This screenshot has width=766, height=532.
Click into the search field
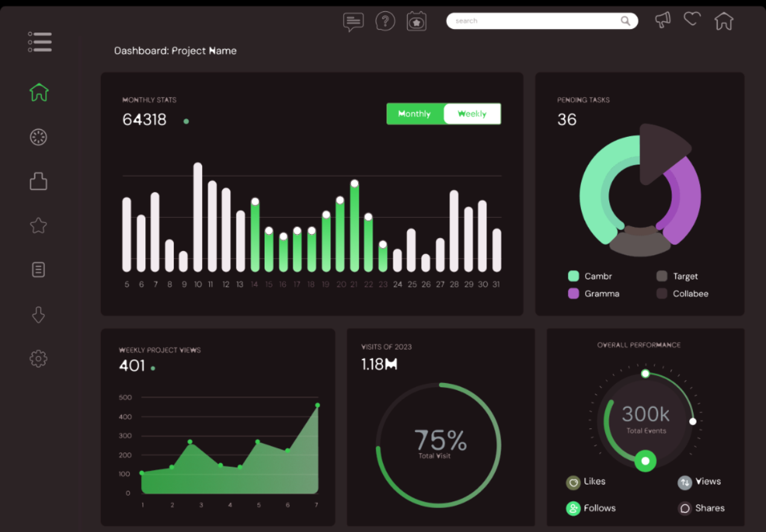[x=536, y=21]
